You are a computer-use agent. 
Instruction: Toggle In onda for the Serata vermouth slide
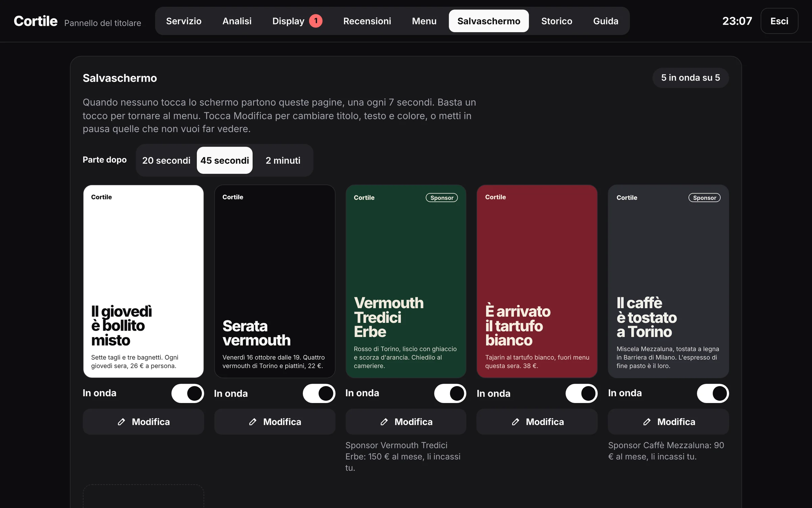[319, 393]
